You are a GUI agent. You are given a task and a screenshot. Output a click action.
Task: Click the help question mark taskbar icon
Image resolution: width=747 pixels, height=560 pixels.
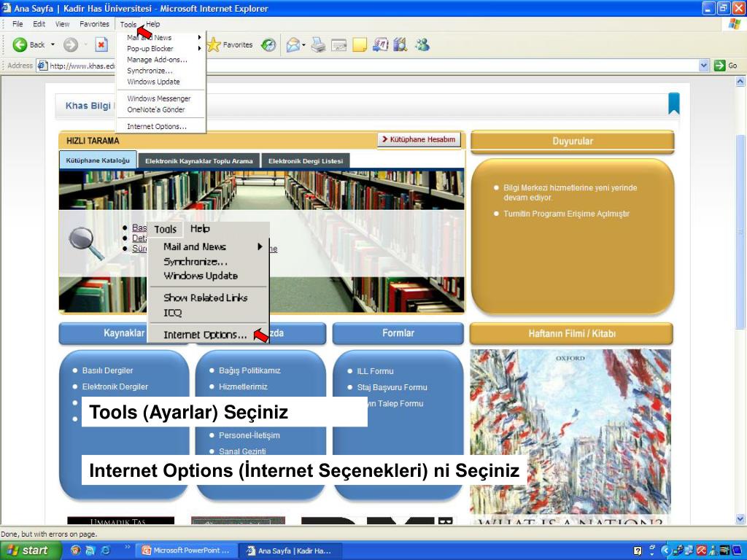tap(638, 551)
